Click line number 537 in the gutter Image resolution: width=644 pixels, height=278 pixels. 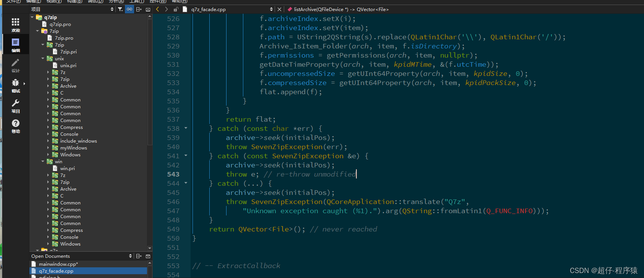[173, 119]
